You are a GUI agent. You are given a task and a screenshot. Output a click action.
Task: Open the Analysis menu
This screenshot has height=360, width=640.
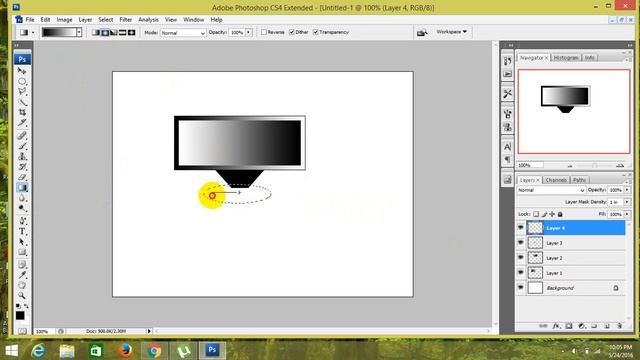[x=148, y=20]
